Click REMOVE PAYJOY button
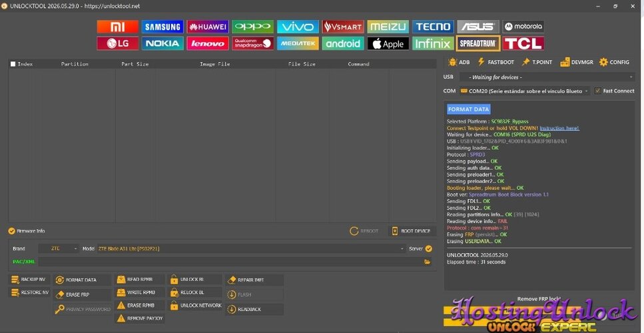The height and width of the screenshot is (333, 644). [140, 318]
